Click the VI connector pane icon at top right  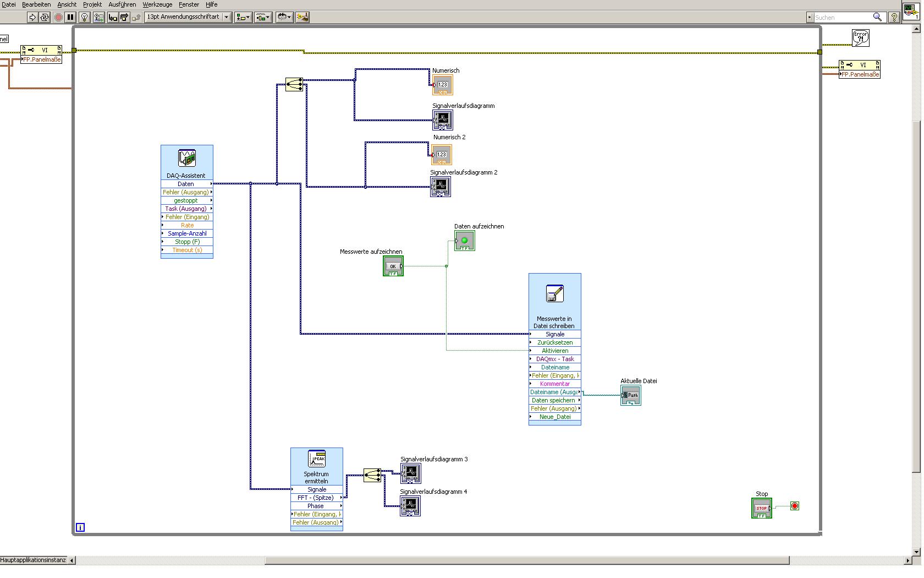912,12
